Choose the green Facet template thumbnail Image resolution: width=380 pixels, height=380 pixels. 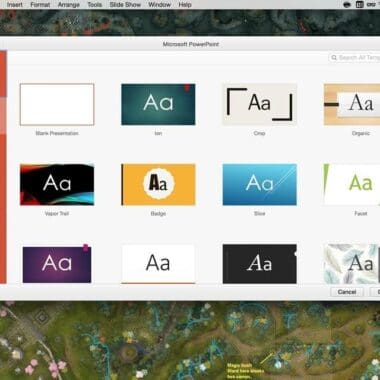(352, 184)
